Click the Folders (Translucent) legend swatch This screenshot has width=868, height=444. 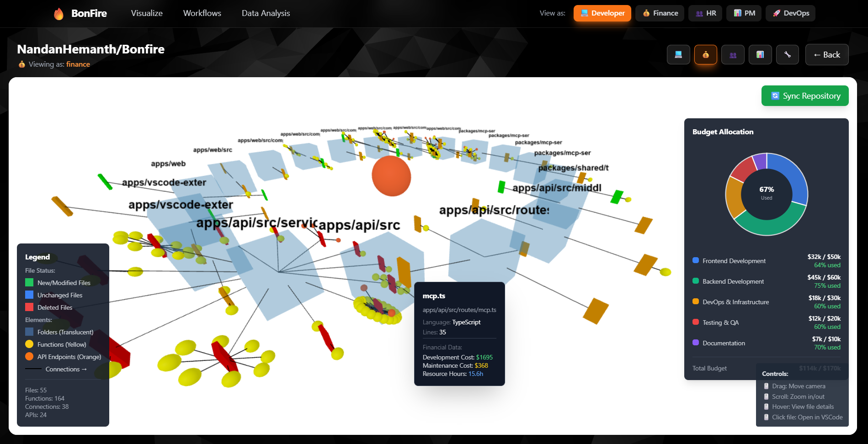point(29,332)
